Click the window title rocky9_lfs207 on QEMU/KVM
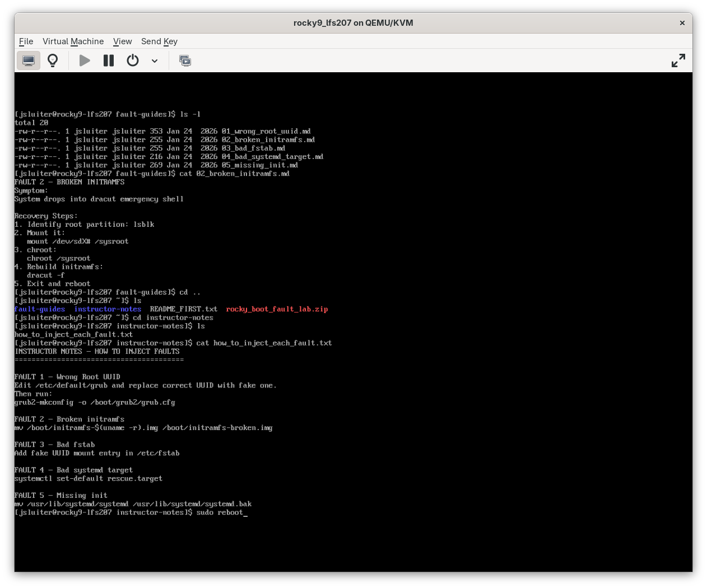This screenshot has height=588, width=707. click(353, 23)
